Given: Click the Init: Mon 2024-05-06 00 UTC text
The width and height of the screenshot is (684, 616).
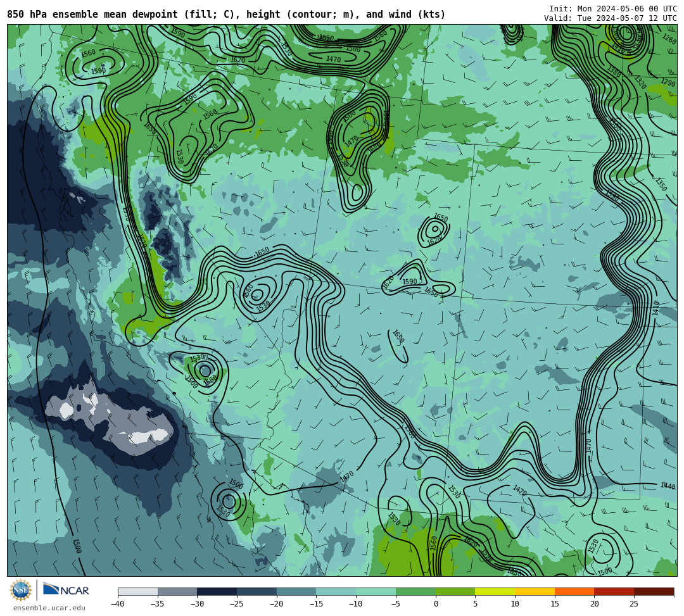Looking at the screenshot, I should click(x=613, y=9).
